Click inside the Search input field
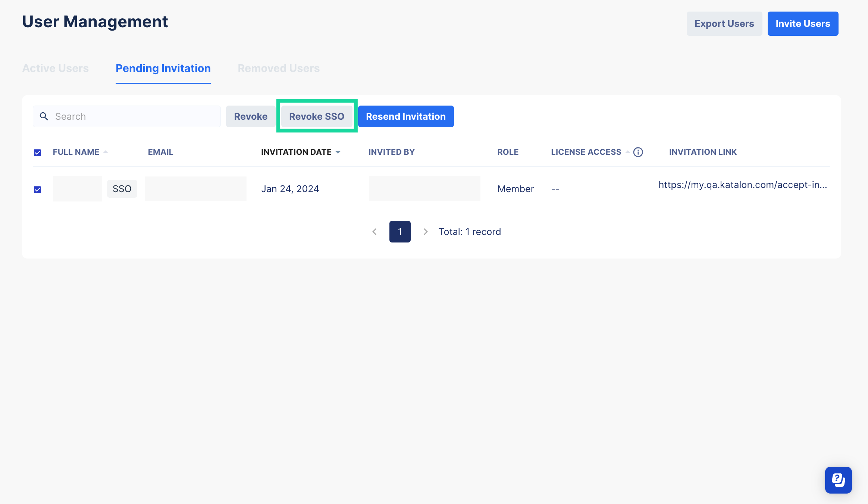The image size is (868, 504). click(x=127, y=116)
